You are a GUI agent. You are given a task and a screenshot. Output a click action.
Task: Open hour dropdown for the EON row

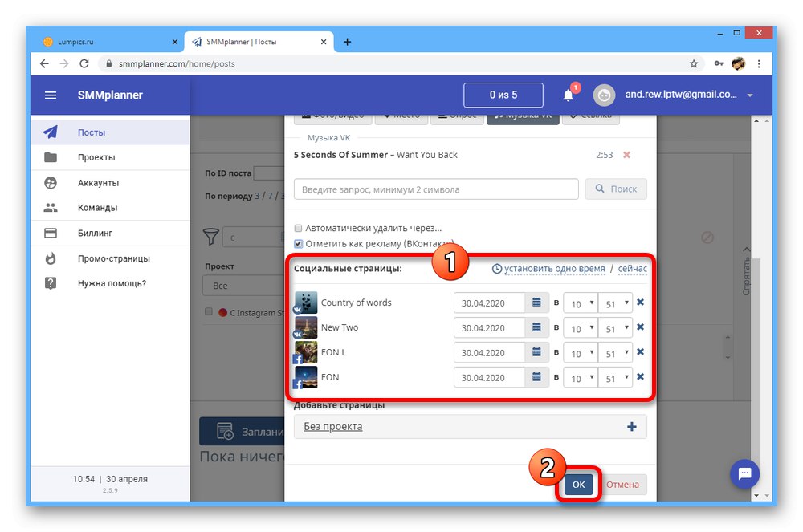(x=581, y=378)
